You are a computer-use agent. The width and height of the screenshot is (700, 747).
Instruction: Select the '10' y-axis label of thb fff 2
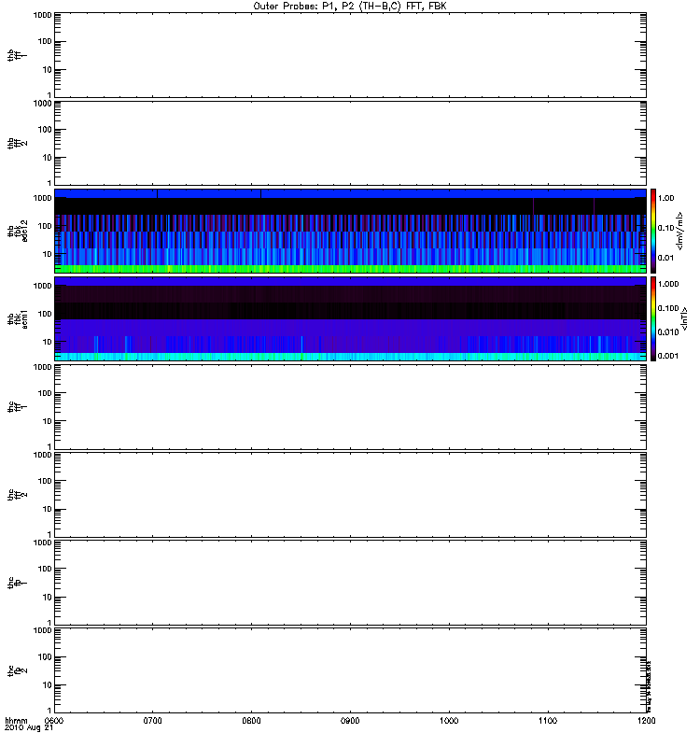click(47, 158)
